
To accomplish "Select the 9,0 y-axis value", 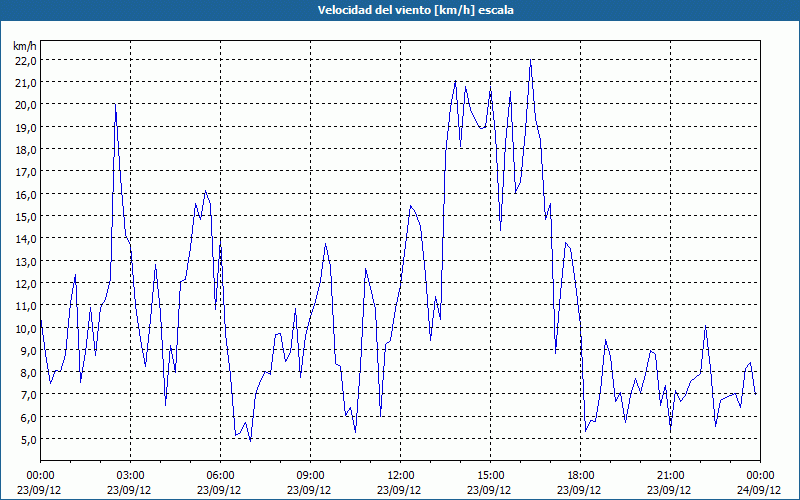I will pos(28,351).
